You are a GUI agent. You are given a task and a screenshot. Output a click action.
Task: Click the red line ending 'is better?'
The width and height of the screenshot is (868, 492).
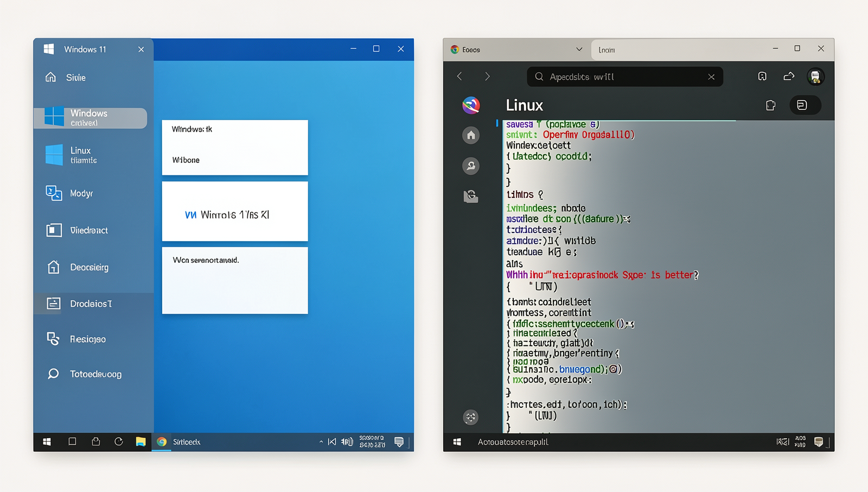point(602,275)
